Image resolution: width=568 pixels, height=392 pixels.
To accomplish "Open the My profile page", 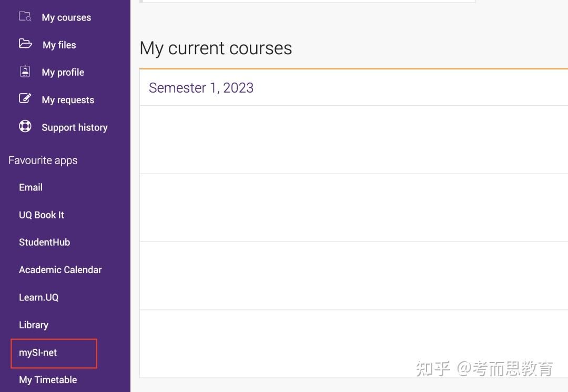I will (x=63, y=73).
